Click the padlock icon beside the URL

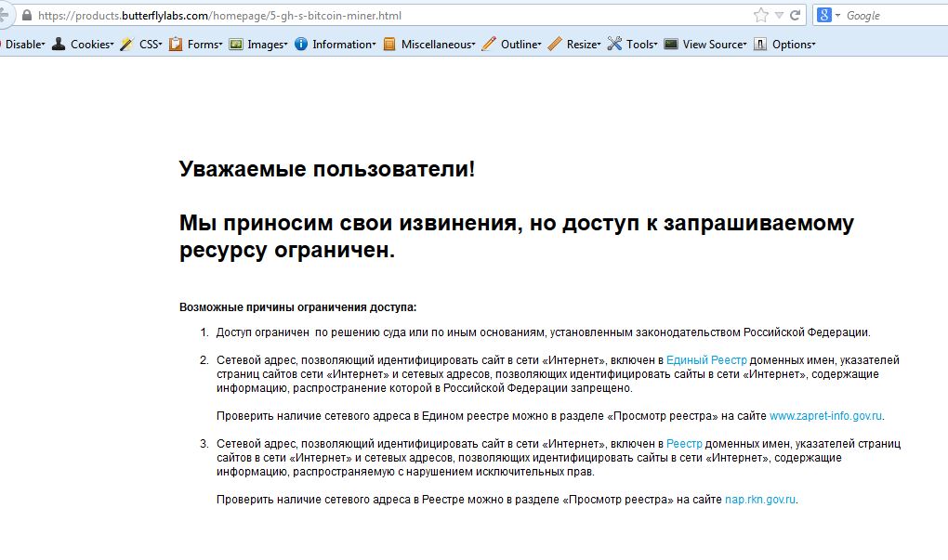pos(26,16)
